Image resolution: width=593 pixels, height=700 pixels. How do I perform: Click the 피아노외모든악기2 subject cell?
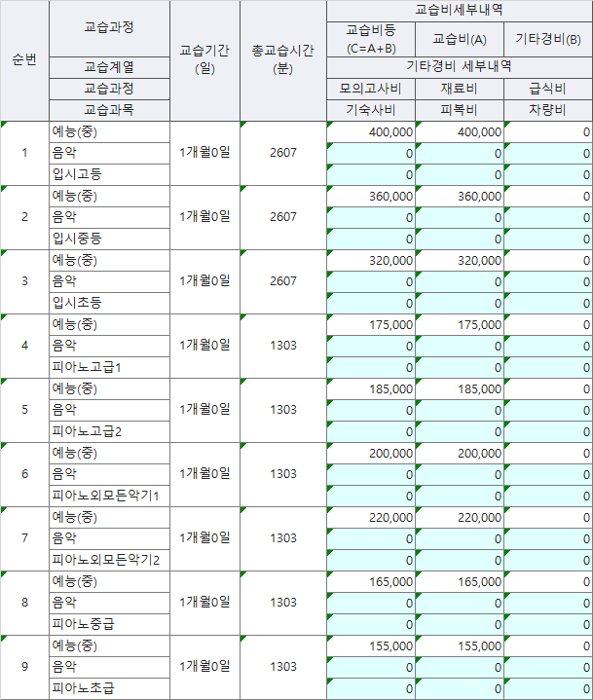pos(109,560)
